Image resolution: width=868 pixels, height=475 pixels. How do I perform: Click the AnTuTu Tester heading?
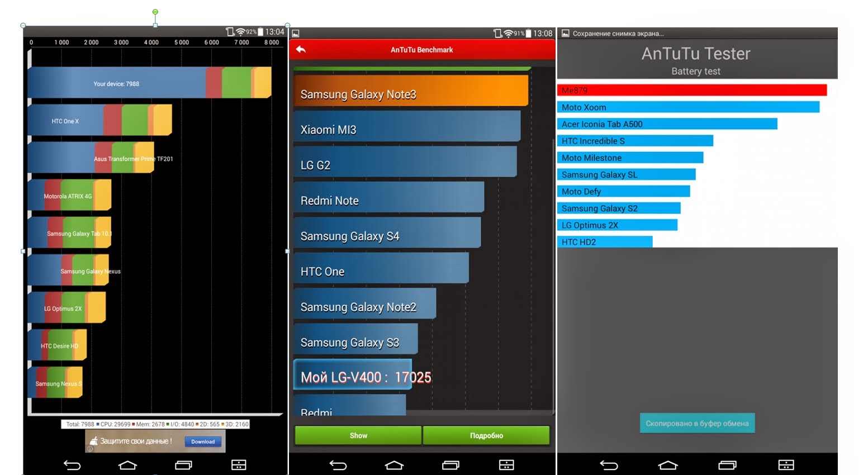pos(696,54)
